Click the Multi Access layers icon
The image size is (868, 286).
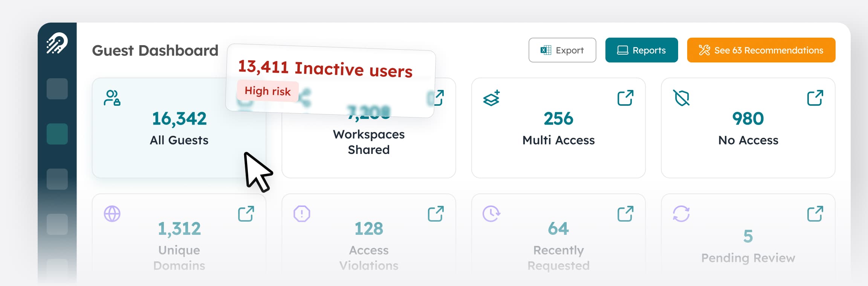pos(491,98)
